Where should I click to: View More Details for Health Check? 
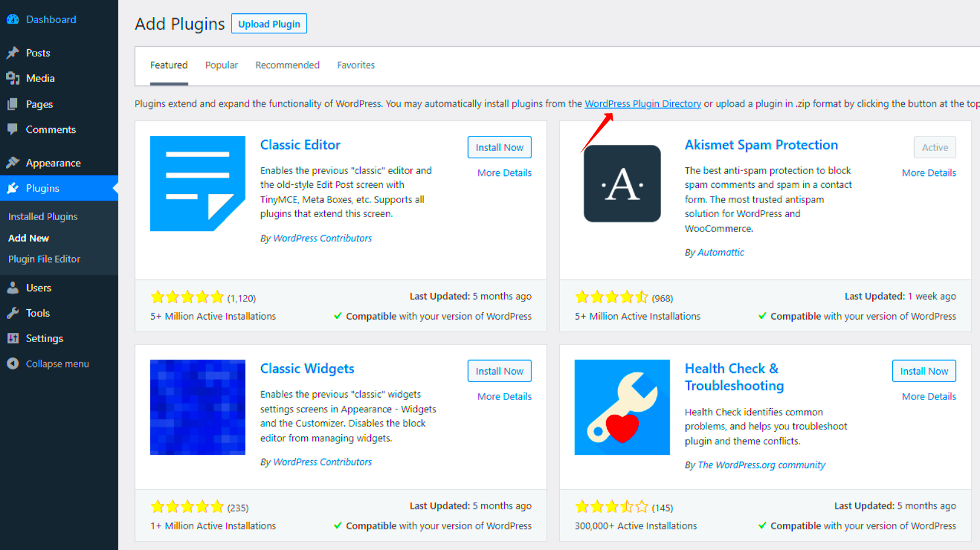tap(929, 397)
